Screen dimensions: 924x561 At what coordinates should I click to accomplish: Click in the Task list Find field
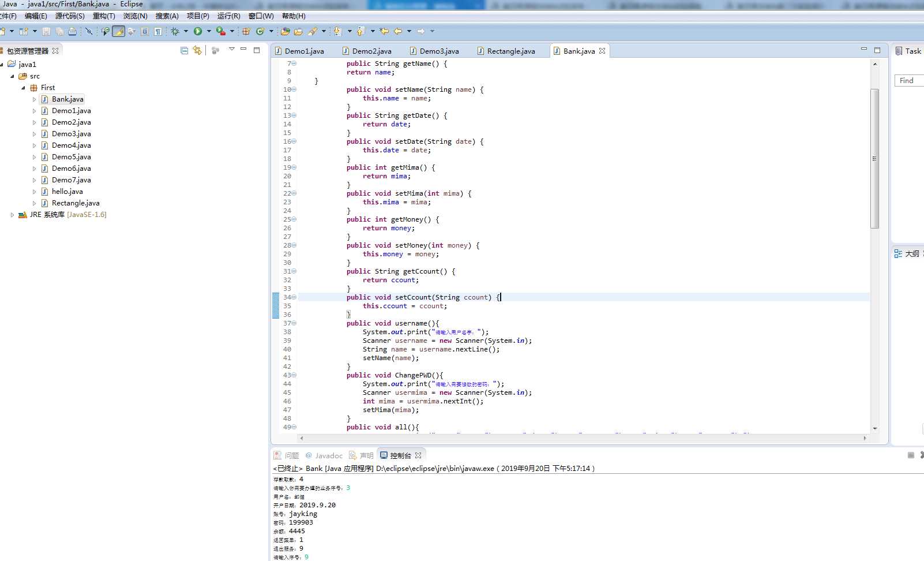pos(910,81)
